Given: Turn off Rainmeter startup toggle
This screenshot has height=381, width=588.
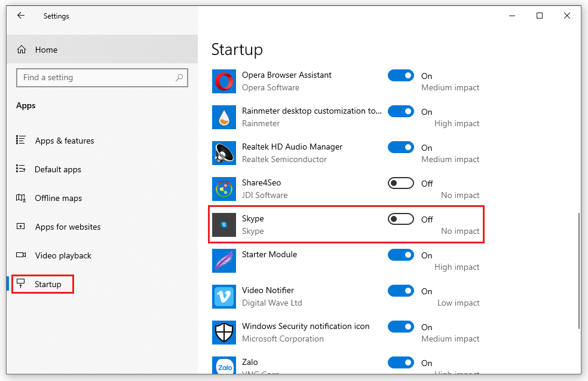Looking at the screenshot, I should (400, 111).
